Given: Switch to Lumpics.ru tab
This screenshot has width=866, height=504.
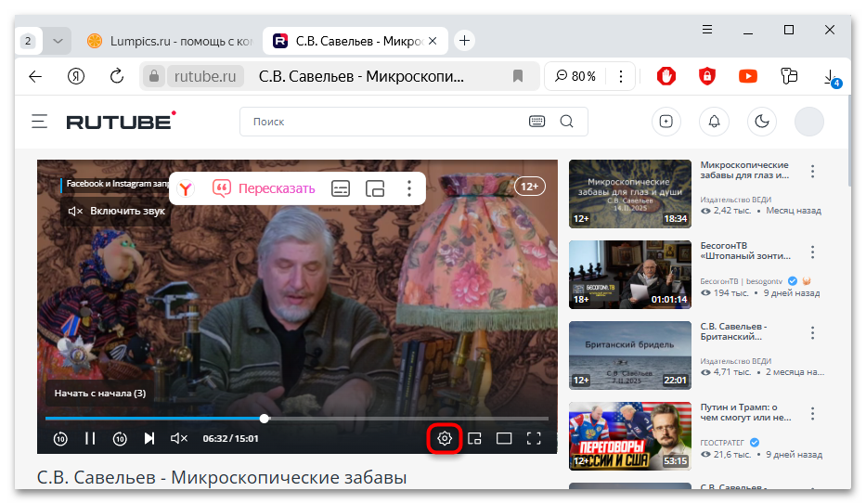Looking at the screenshot, I should (x=170, y=41).
